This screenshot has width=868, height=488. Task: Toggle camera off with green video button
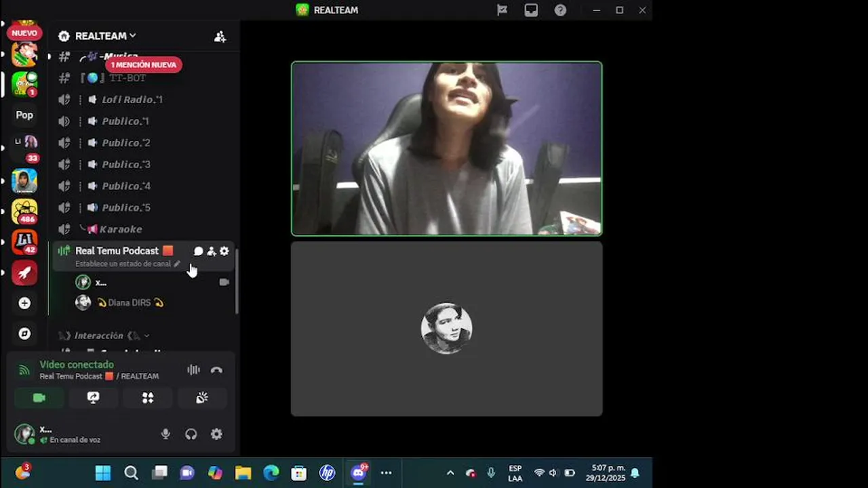(39, 398)
